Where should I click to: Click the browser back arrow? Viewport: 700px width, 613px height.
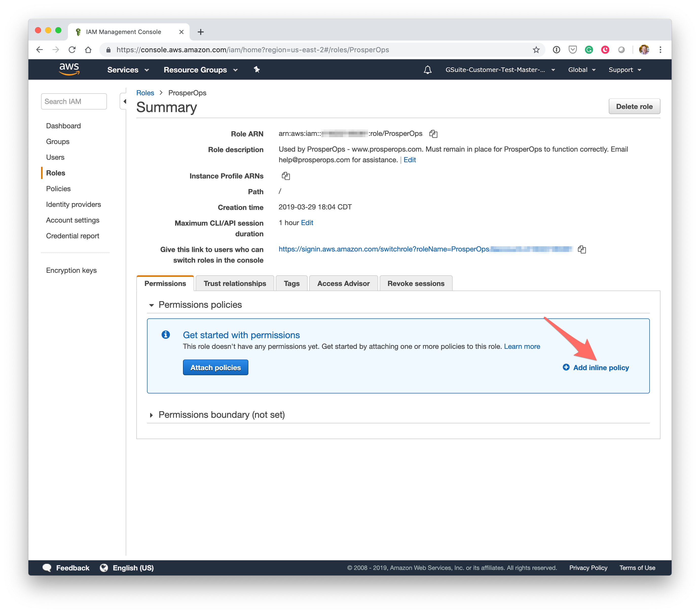pyautogui.click(x=40, y=50)
